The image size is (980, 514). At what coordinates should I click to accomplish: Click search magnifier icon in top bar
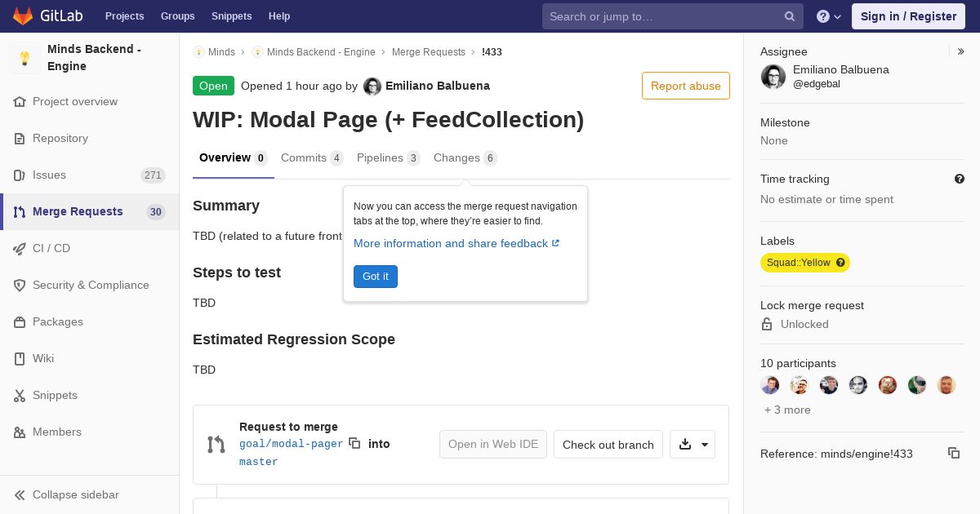click(789, 16)
